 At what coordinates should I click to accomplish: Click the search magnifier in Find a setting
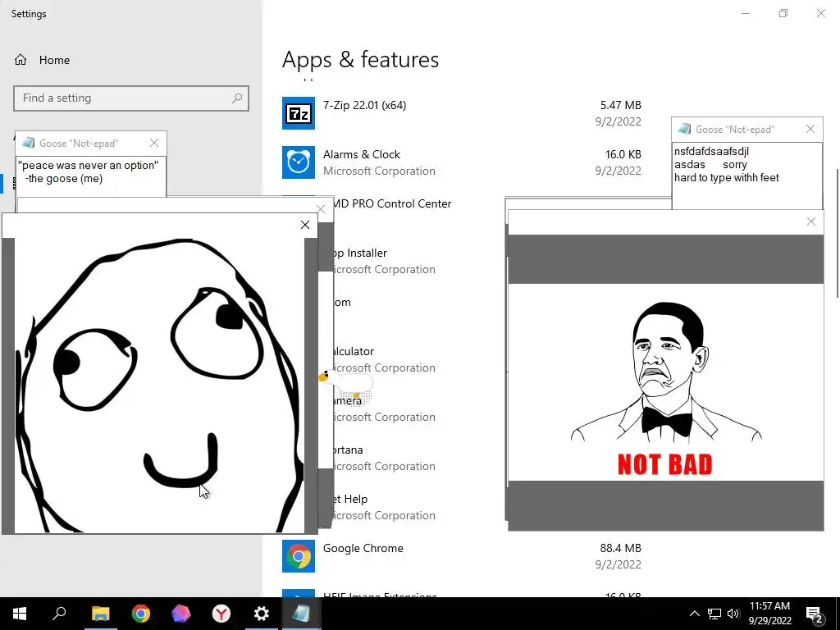coord(237,98)
